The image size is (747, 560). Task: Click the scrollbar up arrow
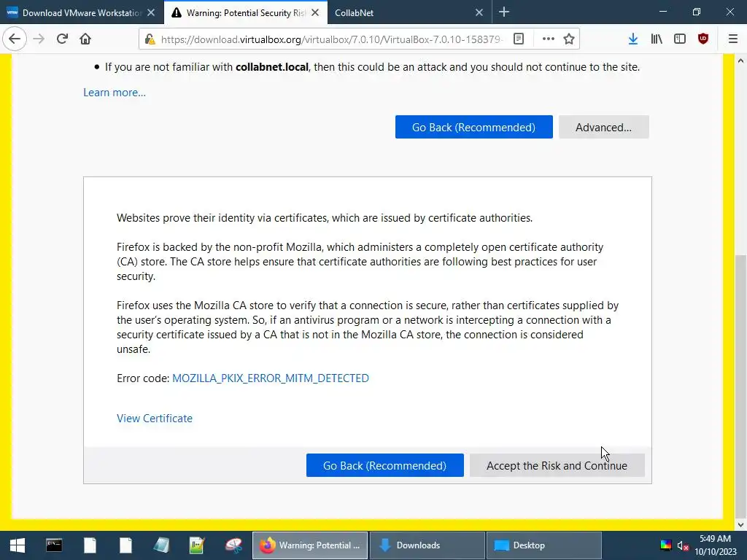[x=740, y=61]
